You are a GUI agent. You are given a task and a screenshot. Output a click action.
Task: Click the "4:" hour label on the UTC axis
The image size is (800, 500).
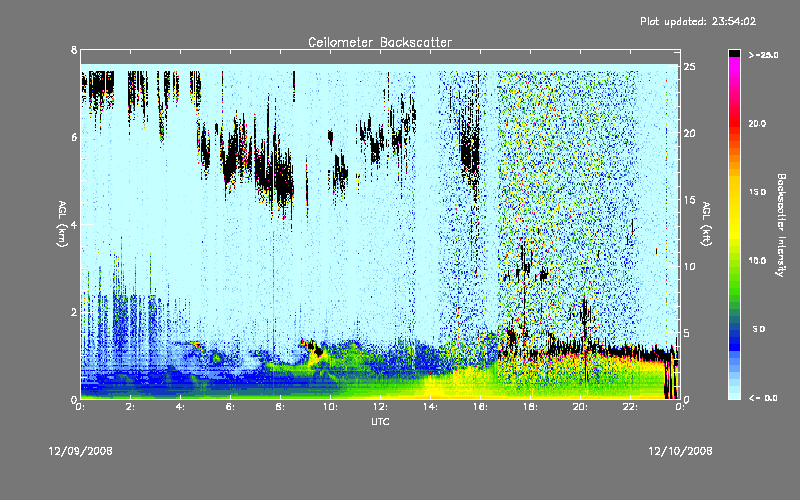(180, 407)
